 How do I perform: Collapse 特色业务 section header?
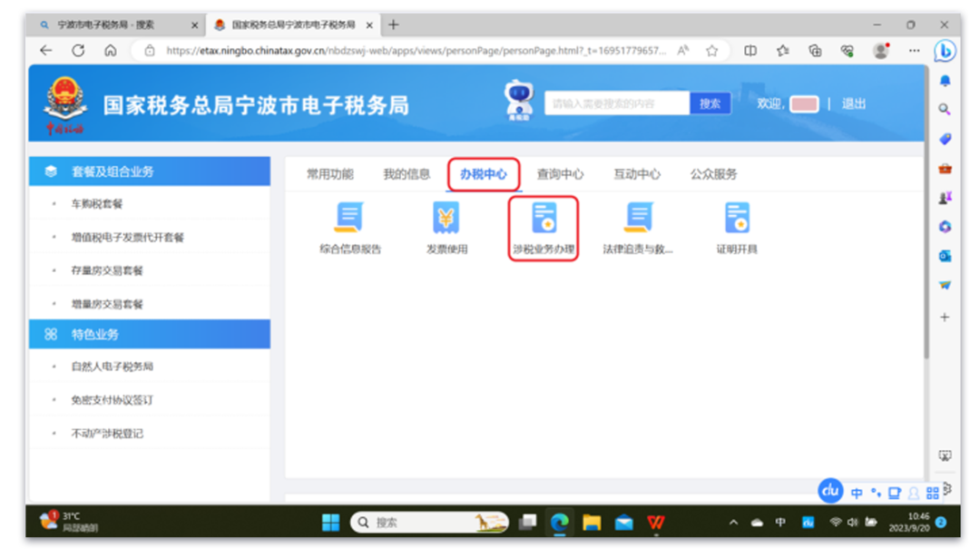tap(150, 334)
